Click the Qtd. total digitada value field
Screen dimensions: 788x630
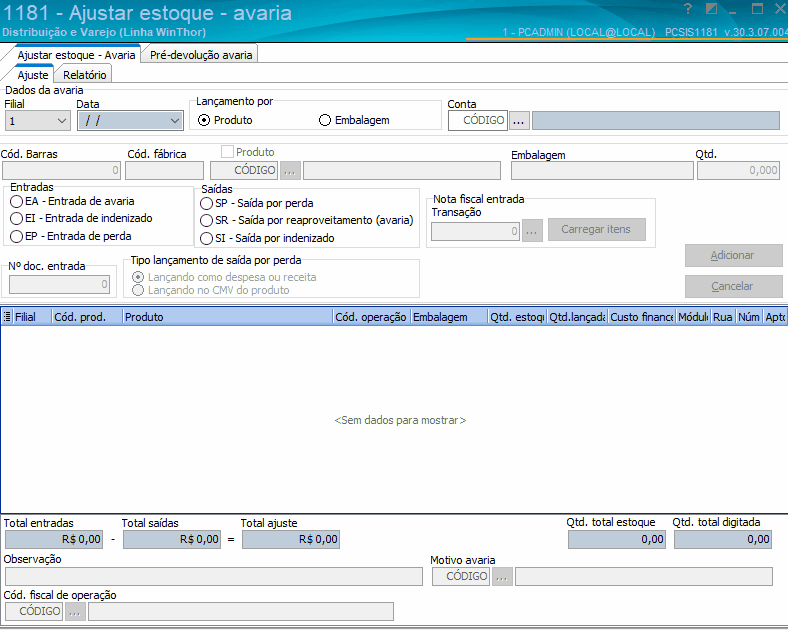(723, 540)
